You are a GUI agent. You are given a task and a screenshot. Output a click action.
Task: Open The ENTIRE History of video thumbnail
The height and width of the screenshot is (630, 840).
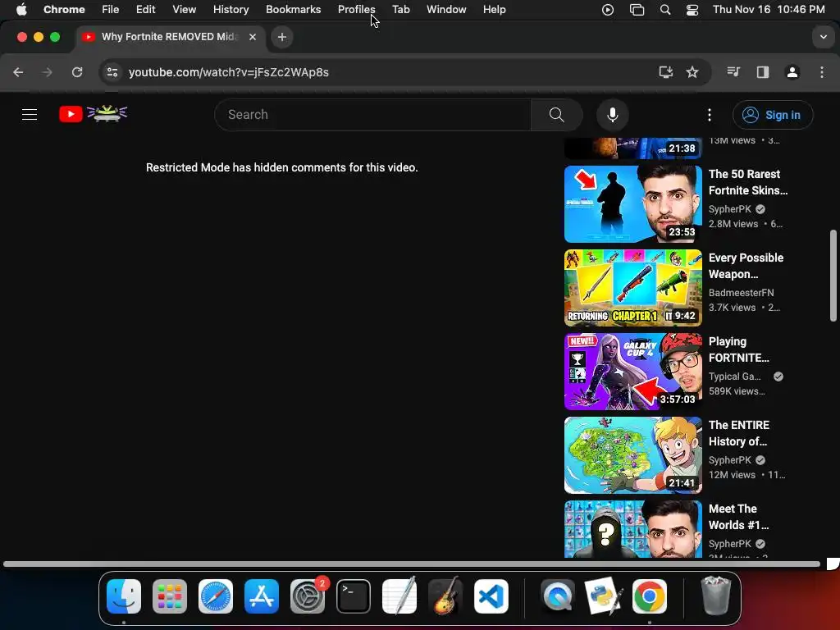click(x=632, y=454)
